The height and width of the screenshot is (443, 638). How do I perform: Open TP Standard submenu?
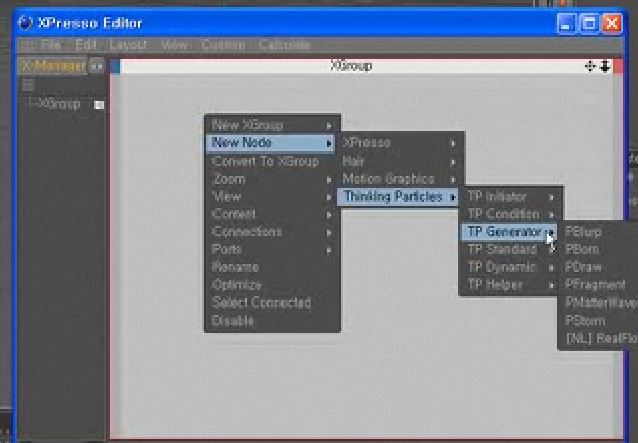click(x=511, y=249)
